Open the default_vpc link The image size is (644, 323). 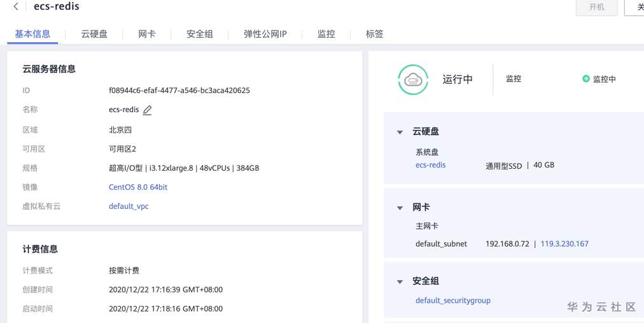pos(129,206)
